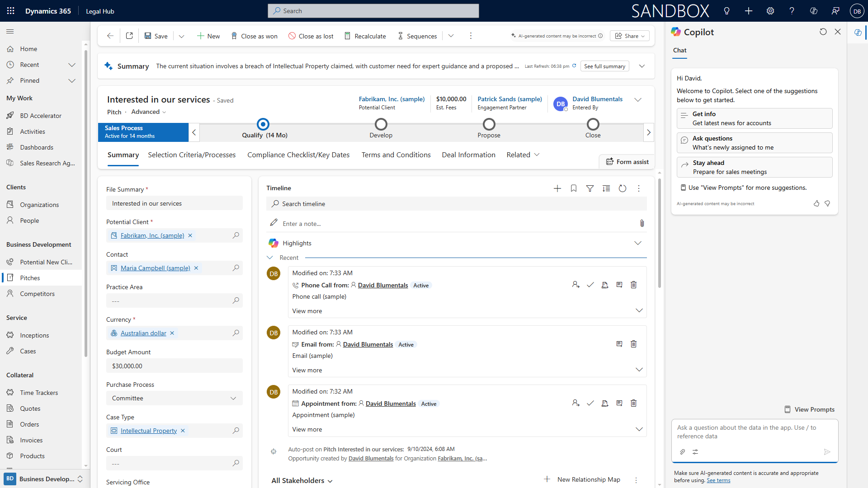Image resolution: width=868 pixels, height=488 pixels.
Task: Delete the Phone Call activity with the trash icon
Action: 633,285
